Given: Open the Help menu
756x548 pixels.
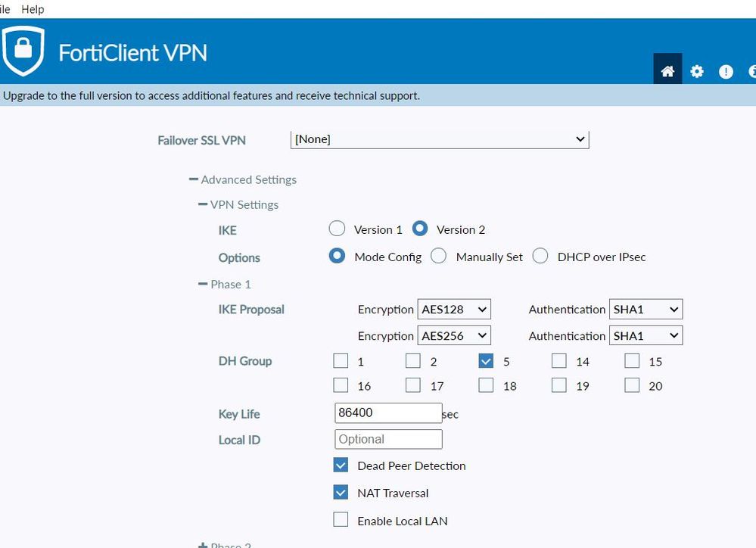Looking at the screenshot, I should tap(33, 9).
